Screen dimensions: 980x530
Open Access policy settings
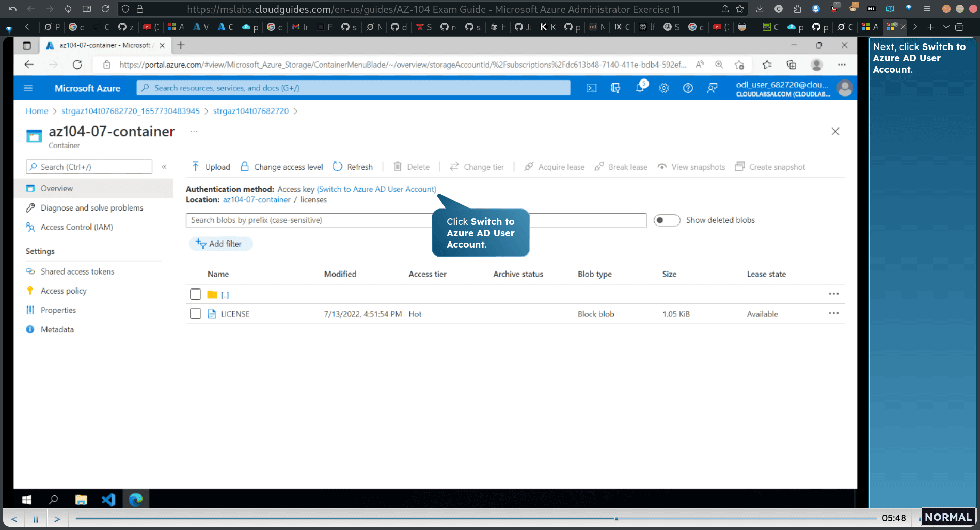(x=64, y=291)
